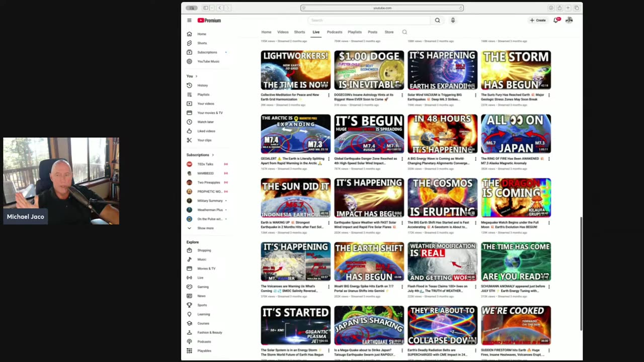Click the Create button
The width and height of the screenshot is (644, 362).
pos(538,20)
